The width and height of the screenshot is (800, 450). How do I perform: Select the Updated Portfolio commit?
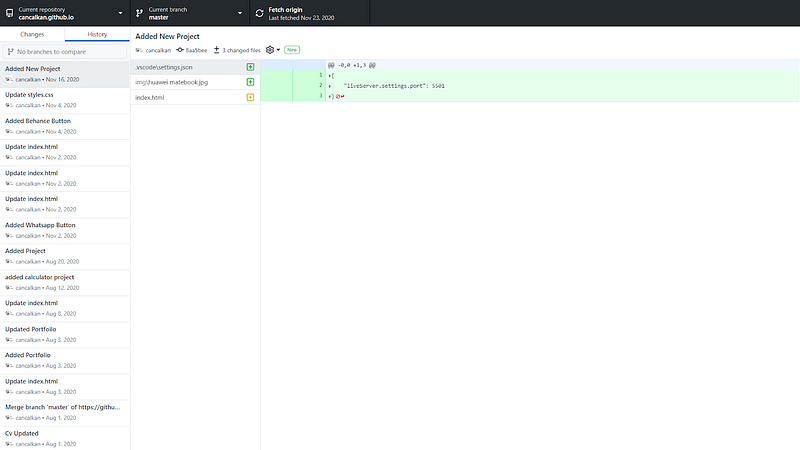(x=65, y=334)
